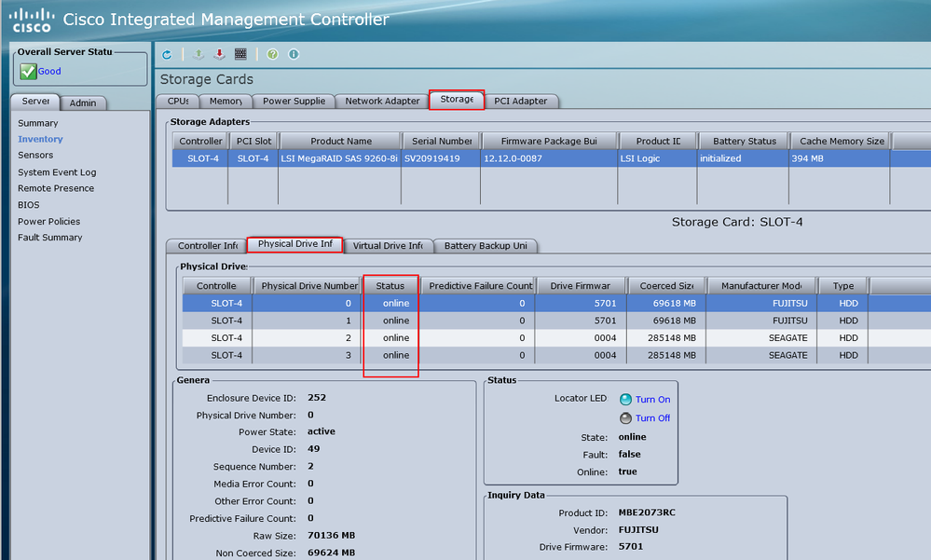Switch to the Server tab
This screenshot has height=560, width=931.
click(x=35, y=102)
